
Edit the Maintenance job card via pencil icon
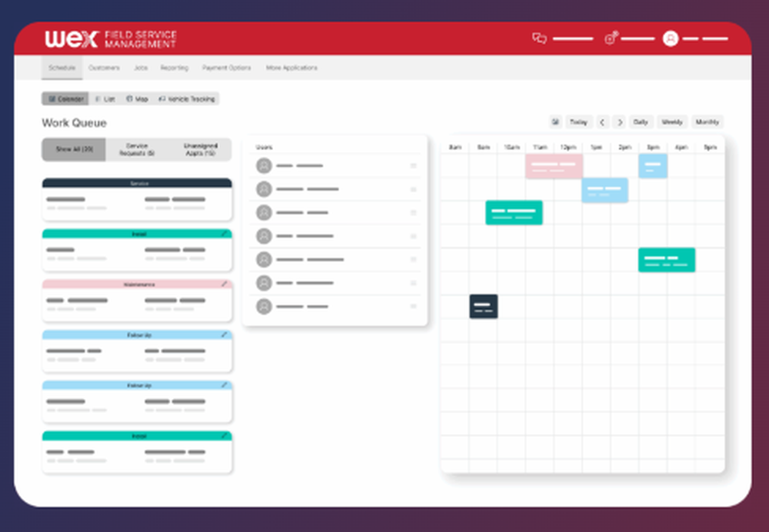pos(225,284)
